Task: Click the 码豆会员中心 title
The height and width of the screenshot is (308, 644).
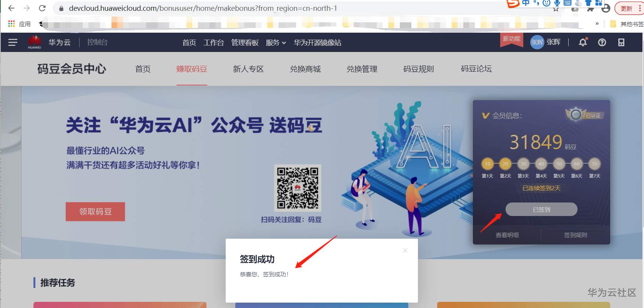Action: click(x=72, y=69)
